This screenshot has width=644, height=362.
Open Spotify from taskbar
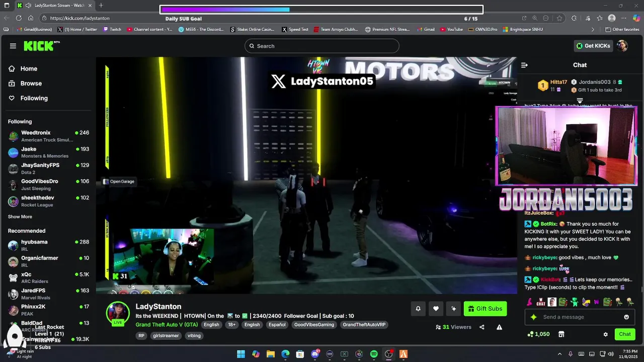374,354
